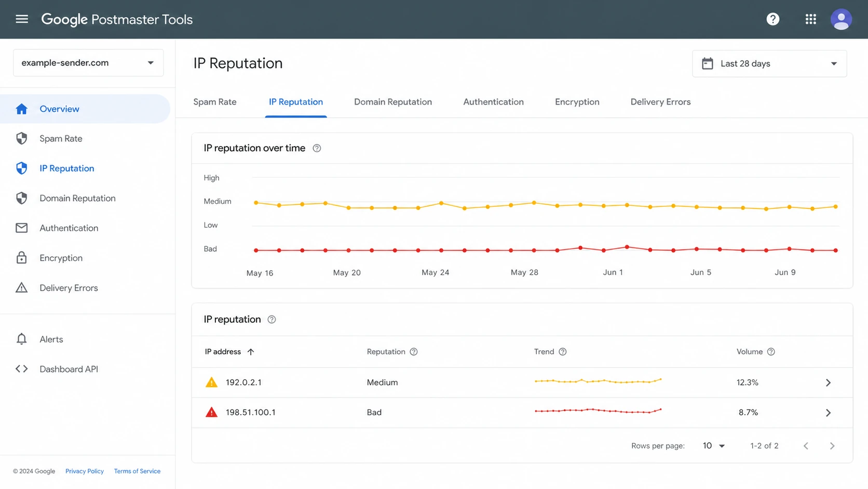Switch to the Delivery Errors tab
Screen dimensions: 868x489
click(x=661, y=102)
